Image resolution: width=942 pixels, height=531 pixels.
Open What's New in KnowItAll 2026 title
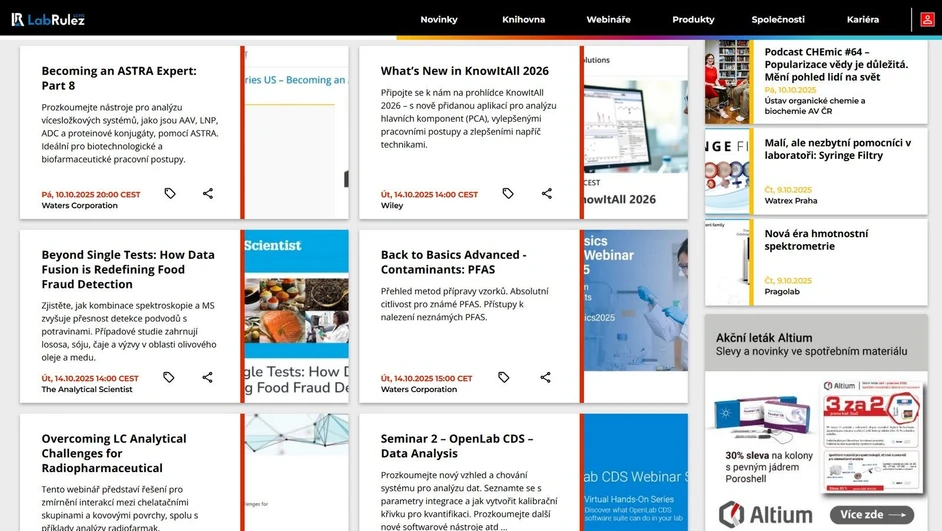coord(464,71)
